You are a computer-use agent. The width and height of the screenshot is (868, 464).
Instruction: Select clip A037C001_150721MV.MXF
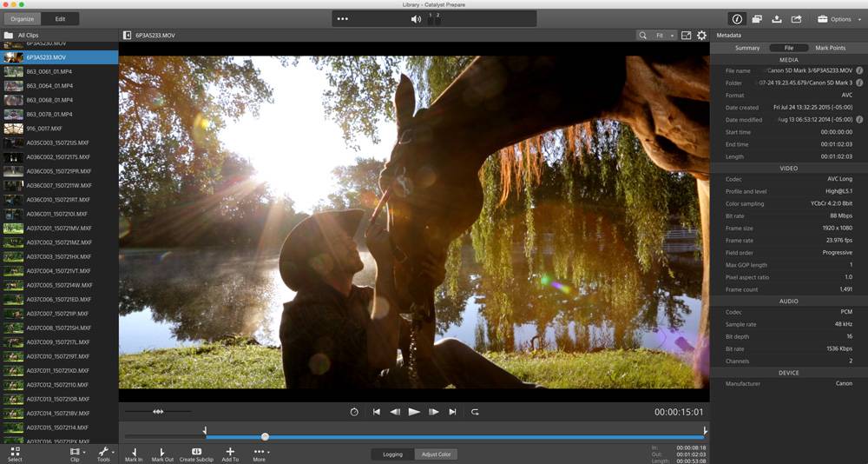click(x=59, y=228)
